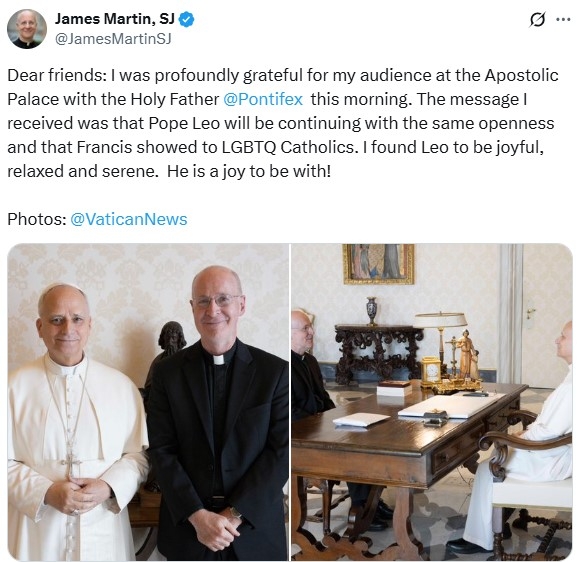Image resolution: width=581 pixels, height=562 pixels.
Task: Click the white clerical collar on black suit
Action: coord(219,360)
